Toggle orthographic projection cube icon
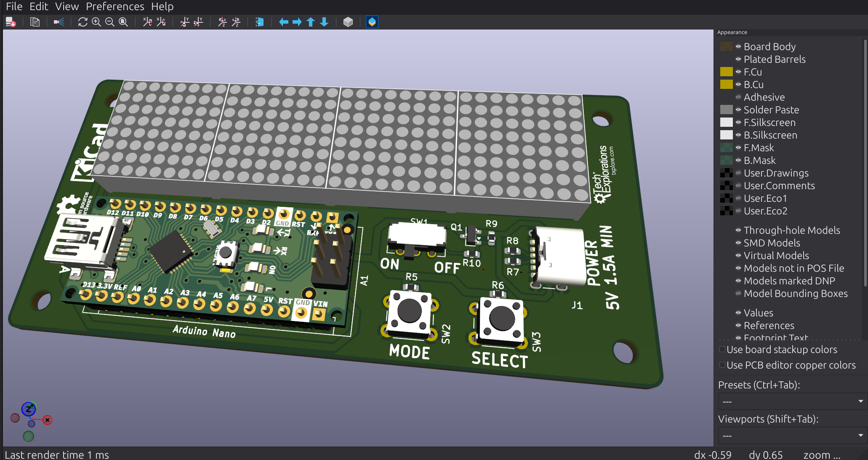This screenshot has height=460, width=868. point(348,22)
